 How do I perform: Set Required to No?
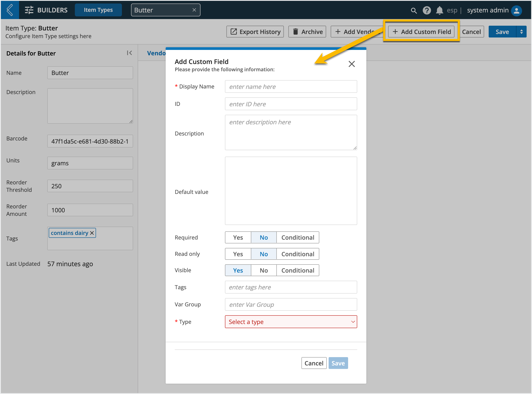(264, 238)
